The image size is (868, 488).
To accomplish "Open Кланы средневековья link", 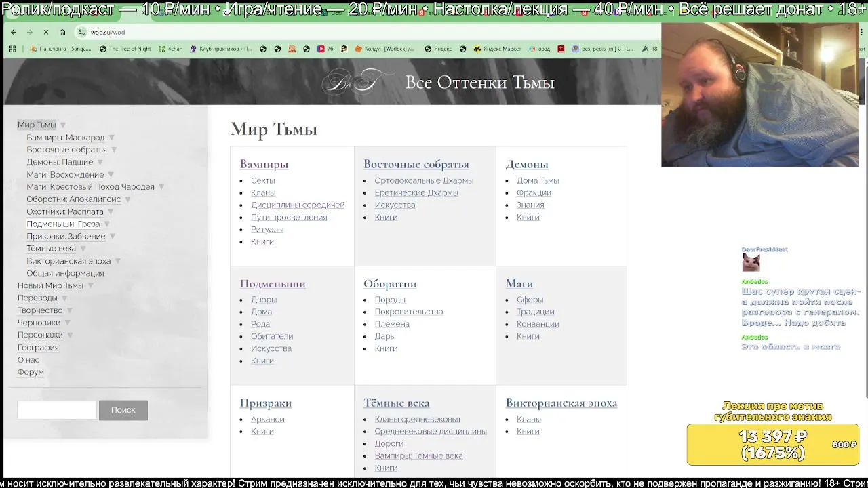I will pyautogui.click(x=417, y=419).
